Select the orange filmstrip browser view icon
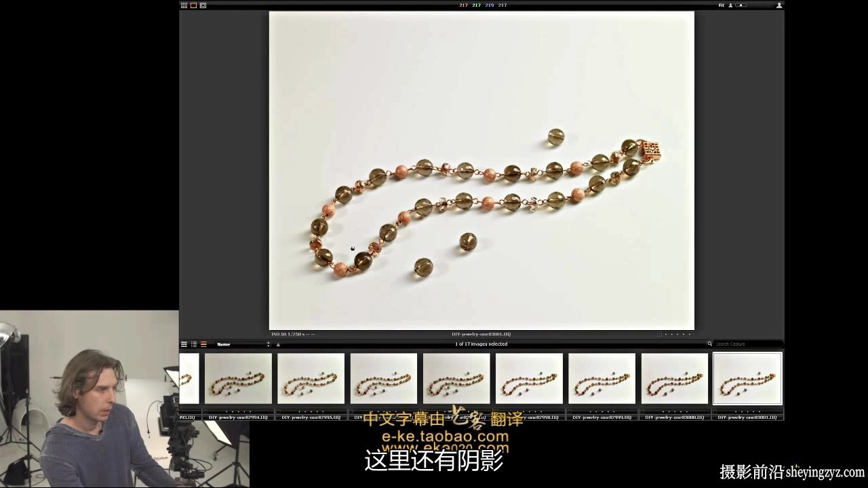Image resolution: width=868 pixels, height=488 pixels. click(203, 344)
